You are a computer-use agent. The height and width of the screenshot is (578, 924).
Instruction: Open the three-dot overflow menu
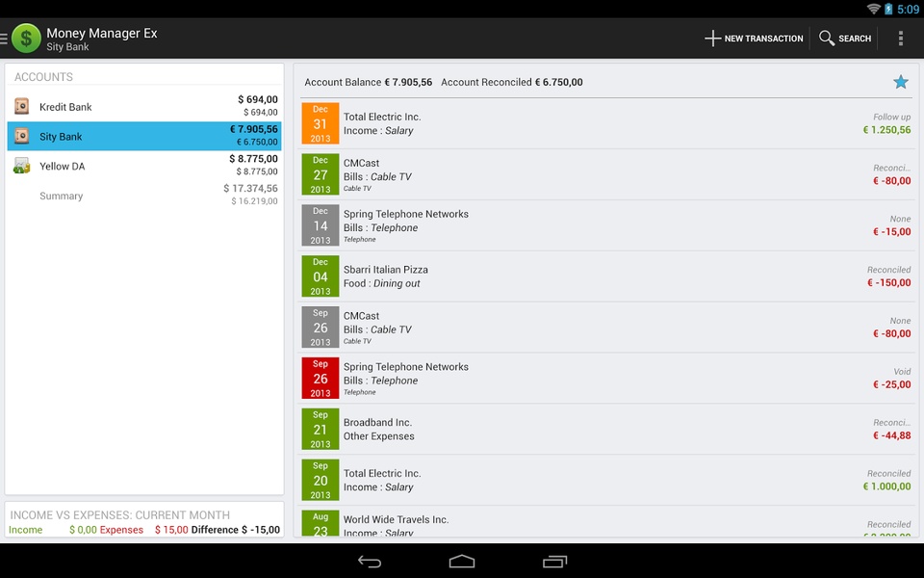point(901,39)
